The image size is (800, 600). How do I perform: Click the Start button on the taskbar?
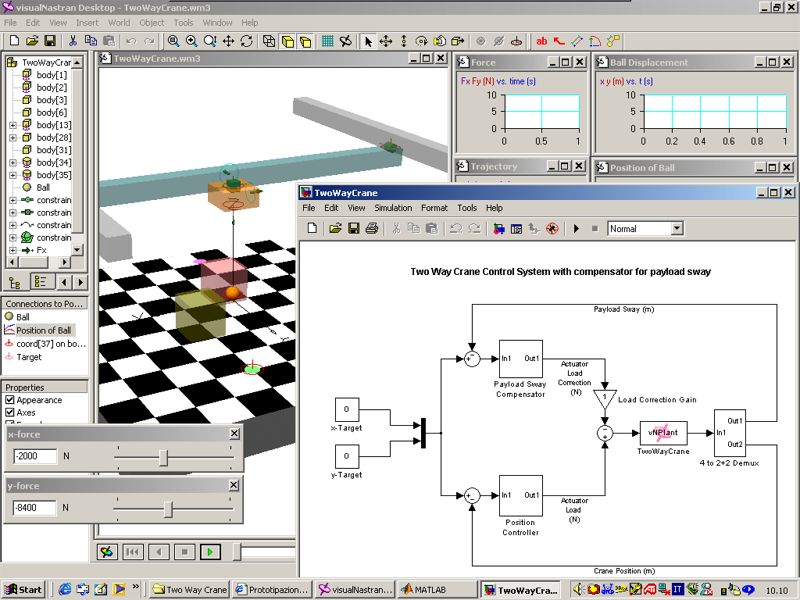pyautogui.click(x=24, y=589)
